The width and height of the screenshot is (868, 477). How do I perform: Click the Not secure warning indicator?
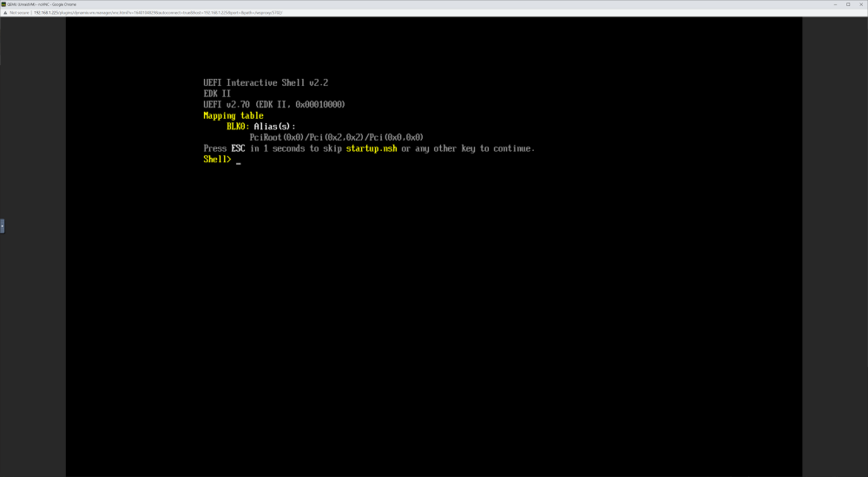[x=16, y=12]
